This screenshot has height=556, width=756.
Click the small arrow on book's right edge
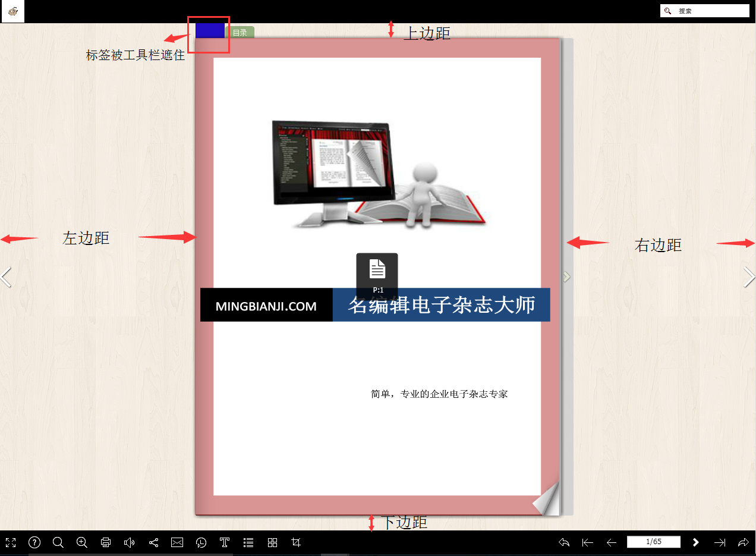pyautogui.click(x=567, y=277)
